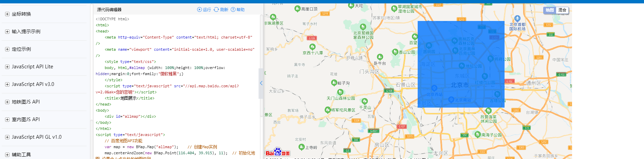Click the G109 road shield

pos(312,38)
